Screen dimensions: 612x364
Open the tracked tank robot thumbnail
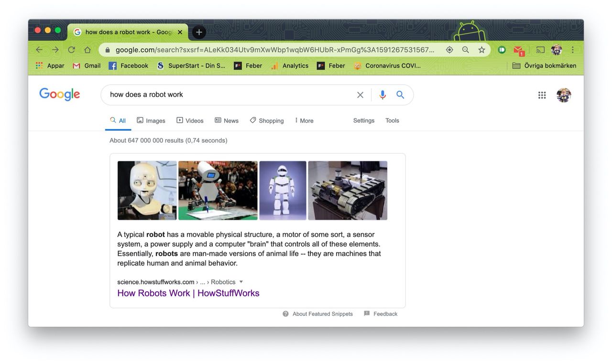348,191
